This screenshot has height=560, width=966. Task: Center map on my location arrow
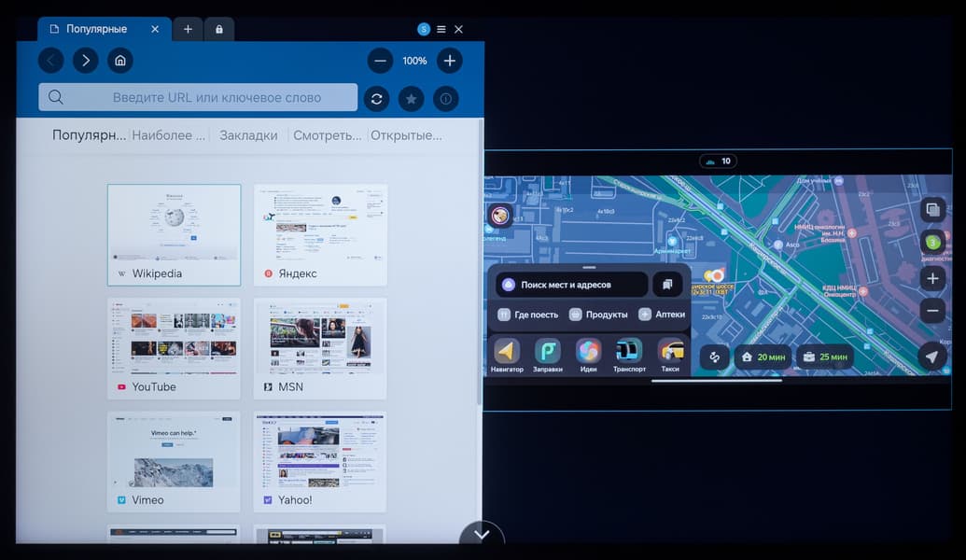[x=932, y=357]
